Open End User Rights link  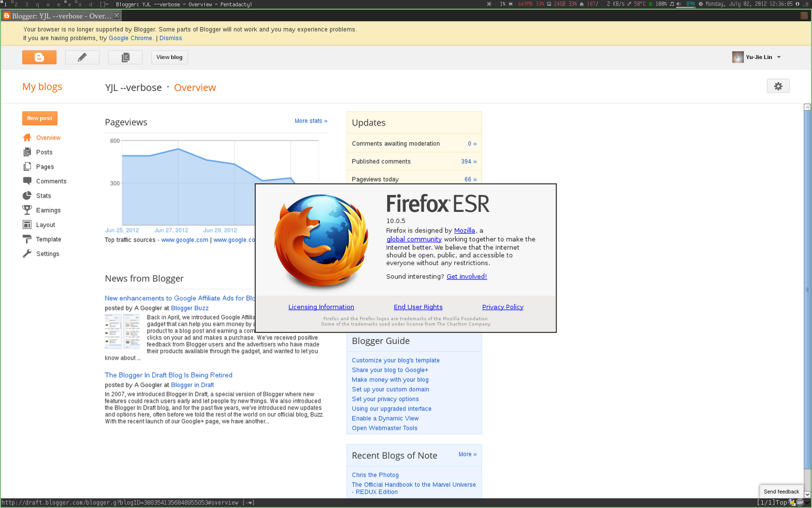pyautogui.click(x=418, y=307)
